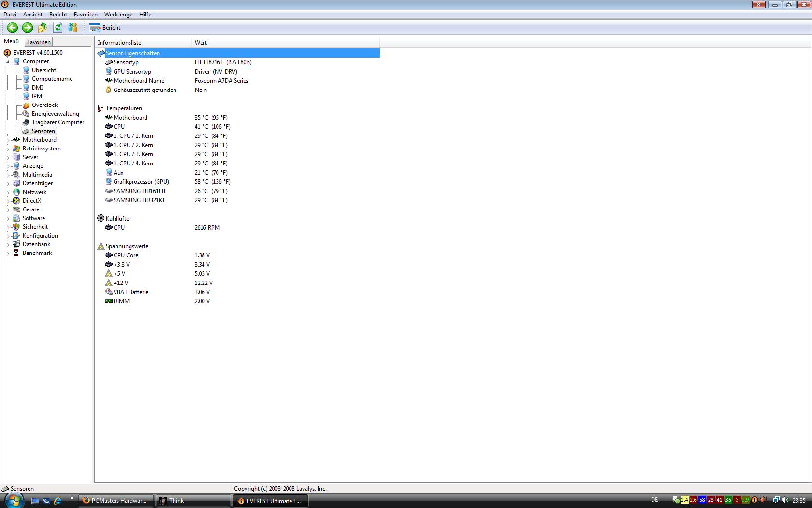Select IPMI in the tree
The image size is (812, 508).
coord(38,96)
